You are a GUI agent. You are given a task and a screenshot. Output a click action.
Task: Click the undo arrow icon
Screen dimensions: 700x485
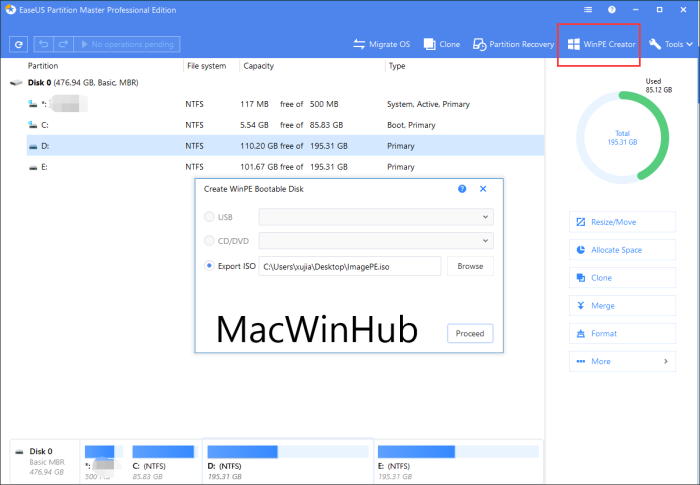tap(43, 44)
